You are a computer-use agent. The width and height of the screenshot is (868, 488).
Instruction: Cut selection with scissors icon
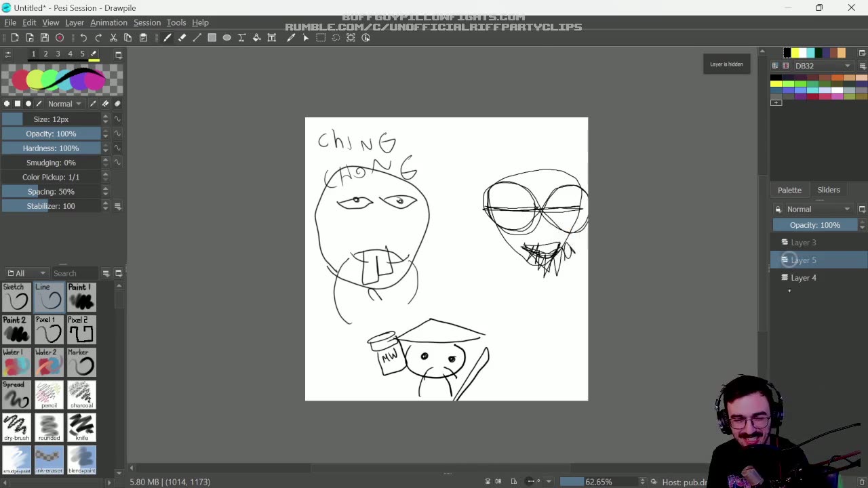pos(113,38)
